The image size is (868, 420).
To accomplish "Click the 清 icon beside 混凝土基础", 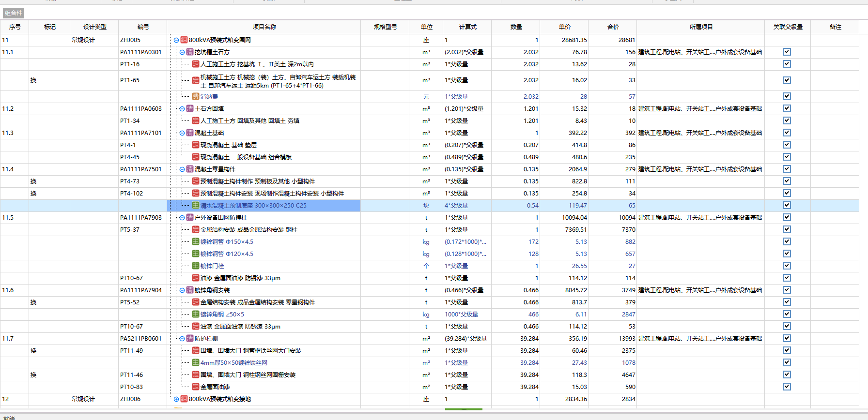I will click(190, 133).
